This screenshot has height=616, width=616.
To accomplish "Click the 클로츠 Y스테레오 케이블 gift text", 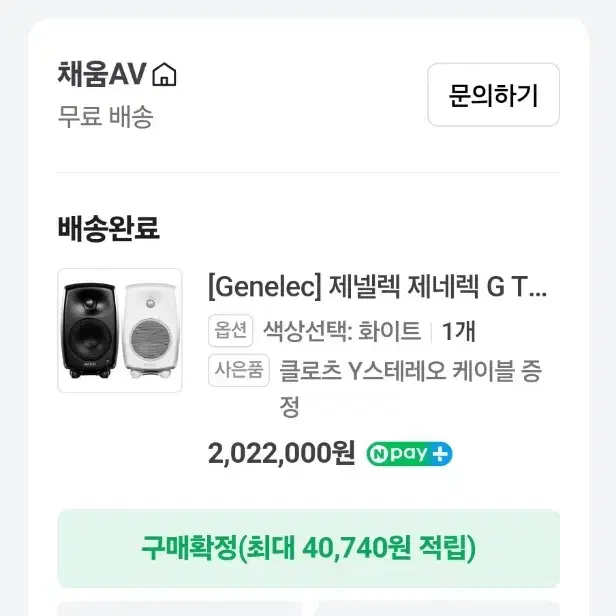I will tap(411, 388).
